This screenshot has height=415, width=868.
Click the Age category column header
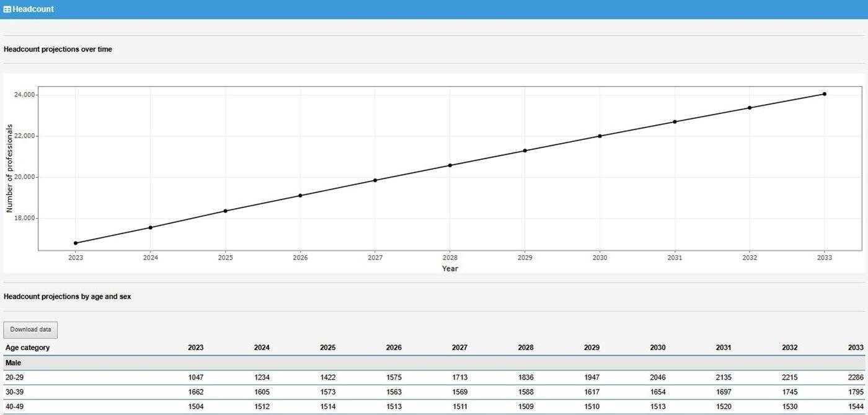tap(27, 347)
